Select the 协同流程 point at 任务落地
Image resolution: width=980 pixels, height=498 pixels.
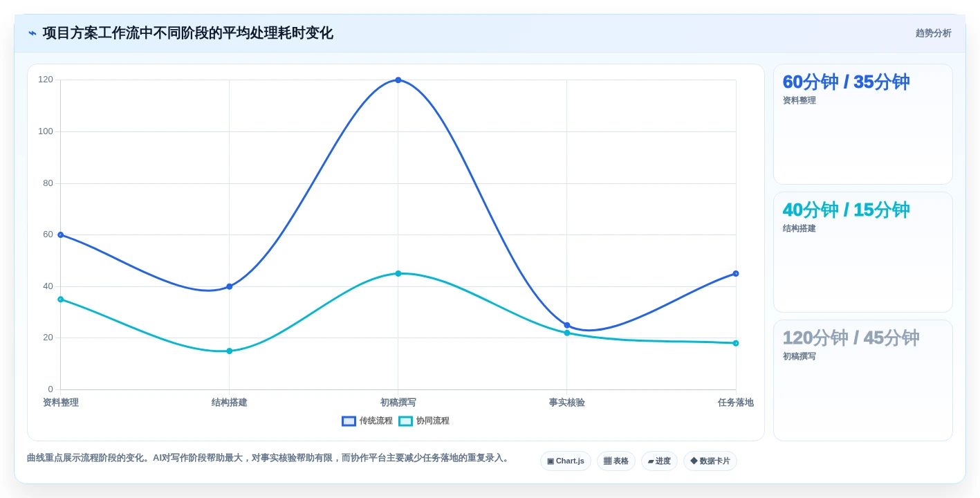pos(736,344)
